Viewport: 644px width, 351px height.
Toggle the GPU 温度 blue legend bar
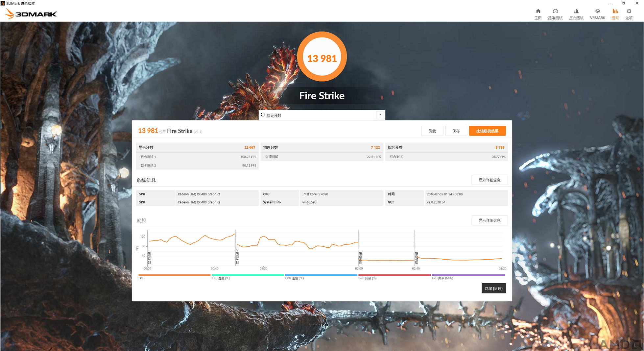click(321, 275)
